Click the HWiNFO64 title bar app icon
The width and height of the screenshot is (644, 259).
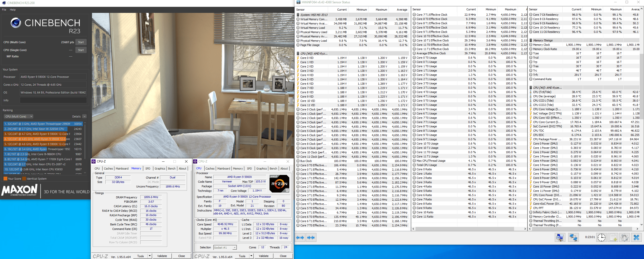click(298, 2)
